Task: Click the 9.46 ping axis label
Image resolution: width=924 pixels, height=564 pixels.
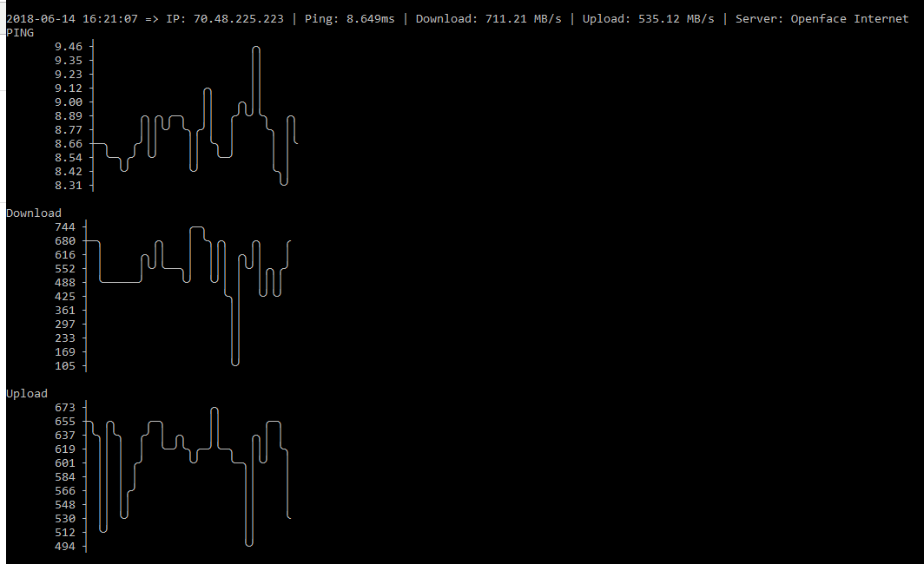Action: point(69,47)
